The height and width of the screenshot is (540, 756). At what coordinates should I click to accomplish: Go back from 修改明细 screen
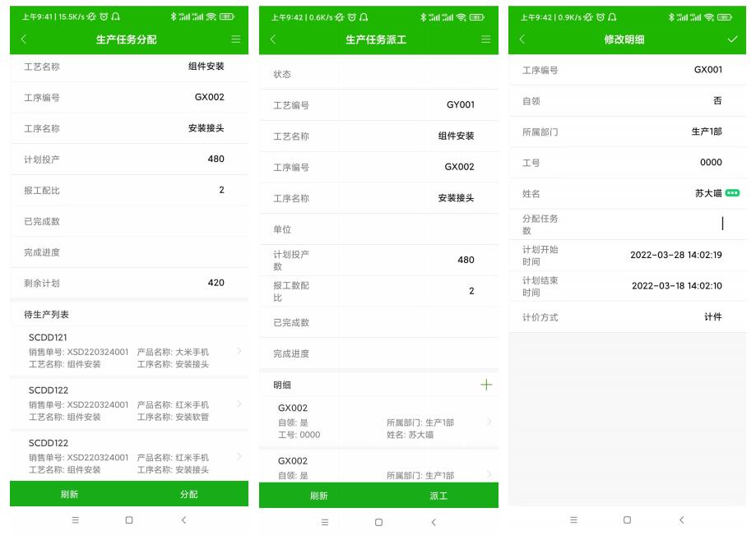[522, 39]
